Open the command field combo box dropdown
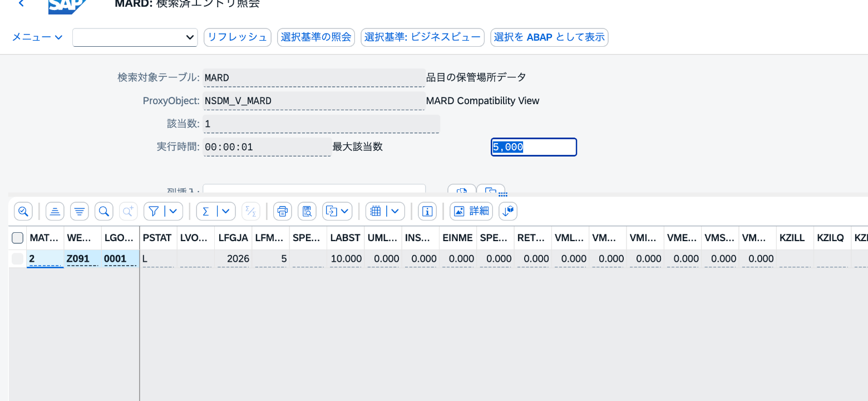This screenshot has height=401, width=868. pos(190,37)
